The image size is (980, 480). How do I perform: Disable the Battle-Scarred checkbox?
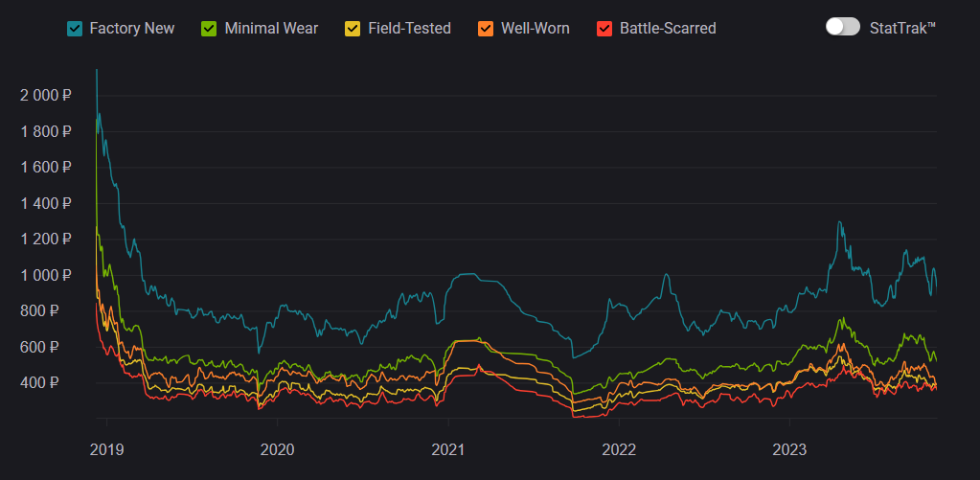[604, 29]
